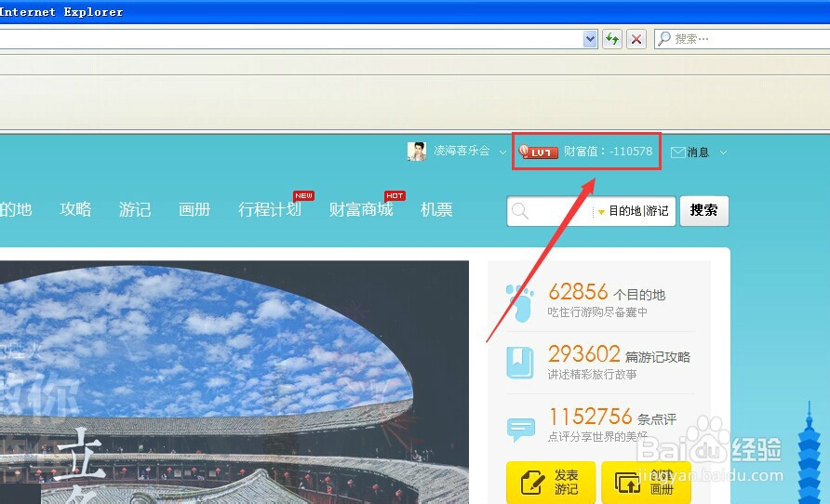The image size is (830, 504).
Task: Open the 目的地|游记 search type dropdown
Action: (x=634, y=211)
